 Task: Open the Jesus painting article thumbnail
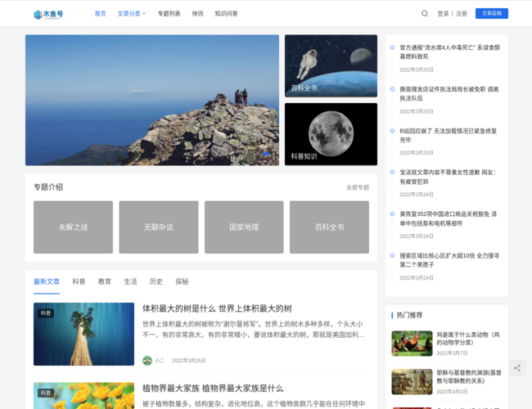pyautogui.click(x=412, y=382)
